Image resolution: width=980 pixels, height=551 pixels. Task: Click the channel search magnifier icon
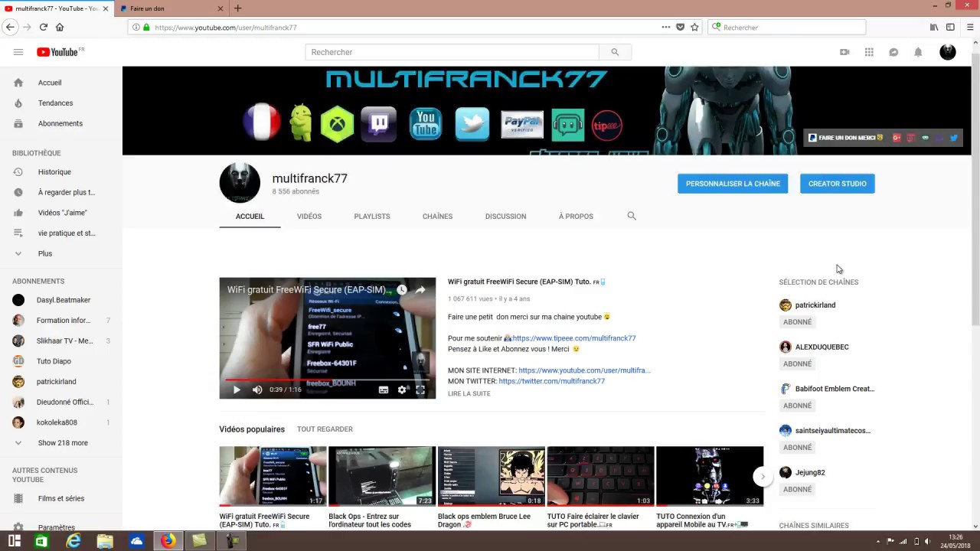click(632, 216)
